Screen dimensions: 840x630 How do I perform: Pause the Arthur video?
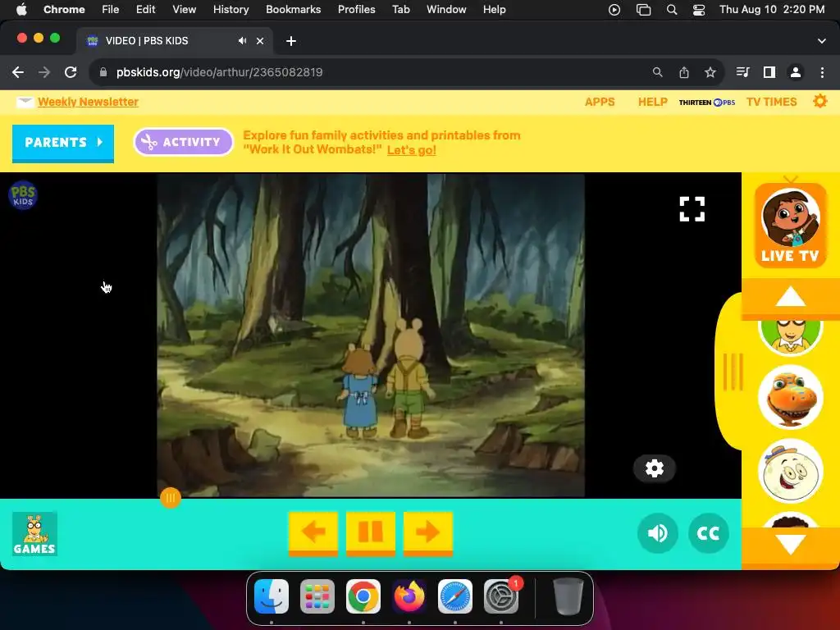pyautogui.click(x=370, y=532)
